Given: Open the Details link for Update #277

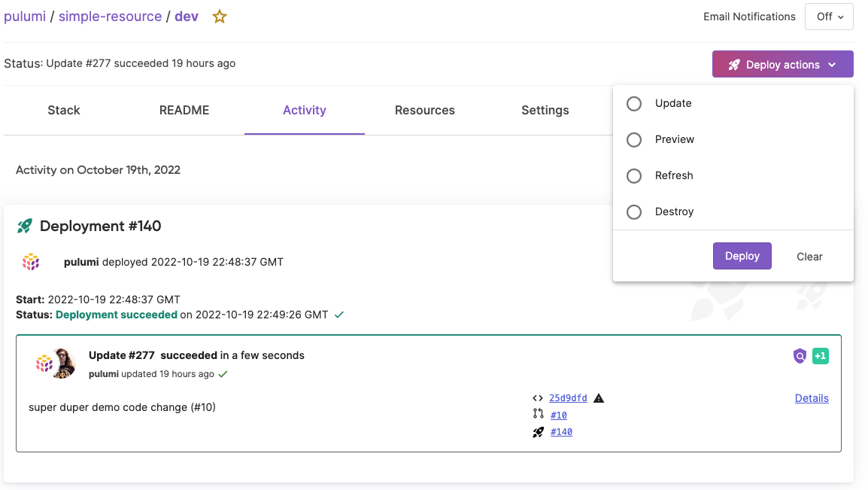Looking at the screenshot, I should point(812,398).
